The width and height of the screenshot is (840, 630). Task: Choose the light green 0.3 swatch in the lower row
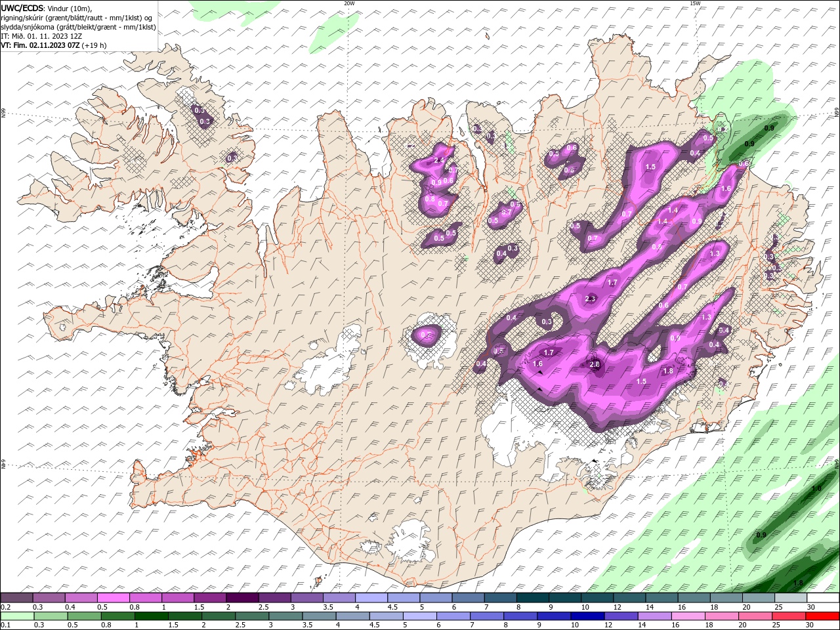pyautogui.click(x=50, y=616)
